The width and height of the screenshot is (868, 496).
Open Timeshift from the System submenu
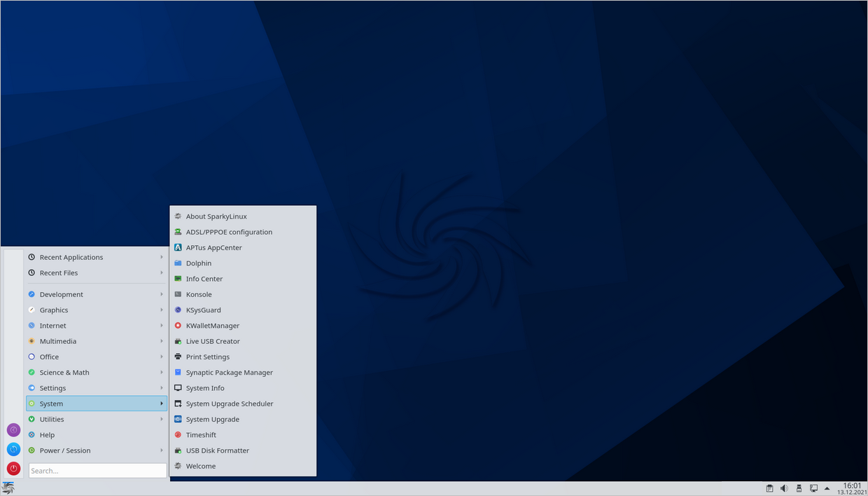coord(200,435)
